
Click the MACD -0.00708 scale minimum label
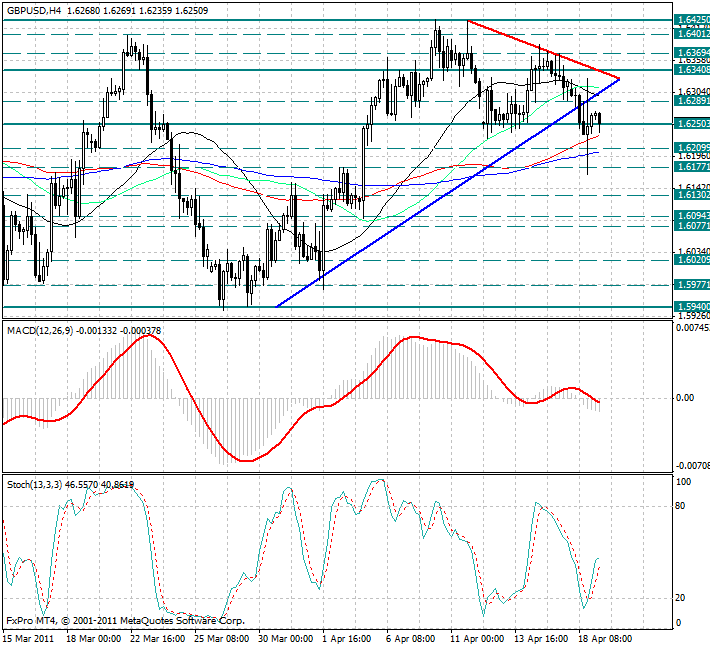click(x=693, y=466)
